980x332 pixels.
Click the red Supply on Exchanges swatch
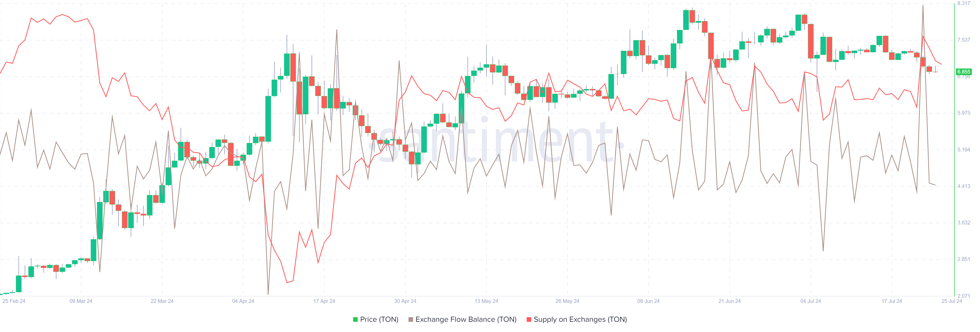coord(529,319)
